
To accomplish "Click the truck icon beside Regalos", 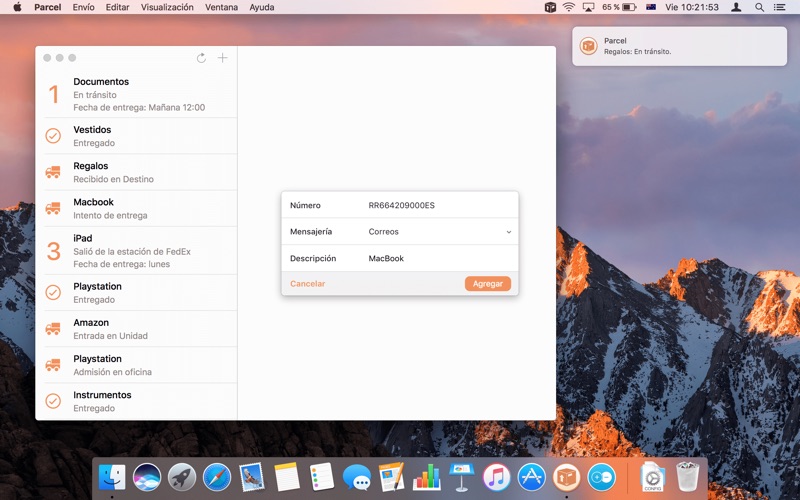I will 53,172.
